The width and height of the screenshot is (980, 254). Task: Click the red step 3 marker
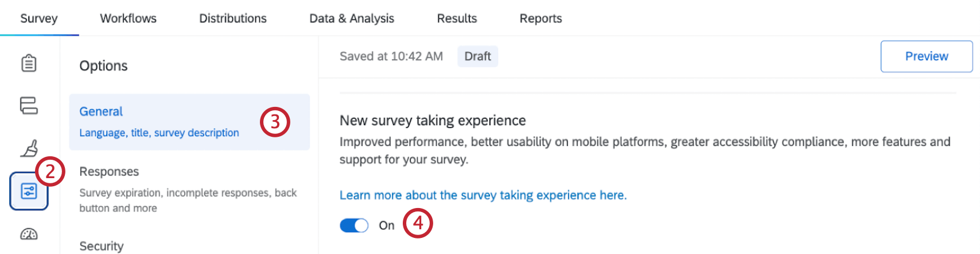[275, 122]
